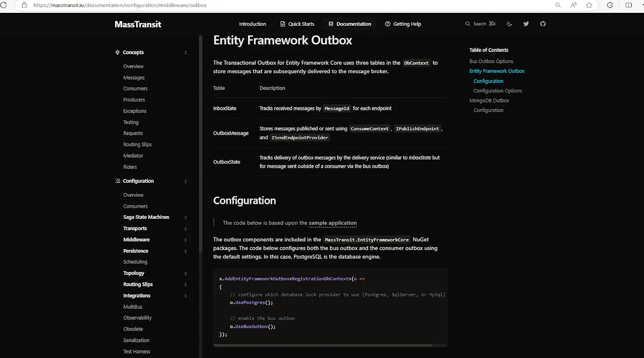The height and width of the screenshot is (358, 644).
Task: Open the Introduction nav item
Action: pyautogui.click(x=253, y=24)
